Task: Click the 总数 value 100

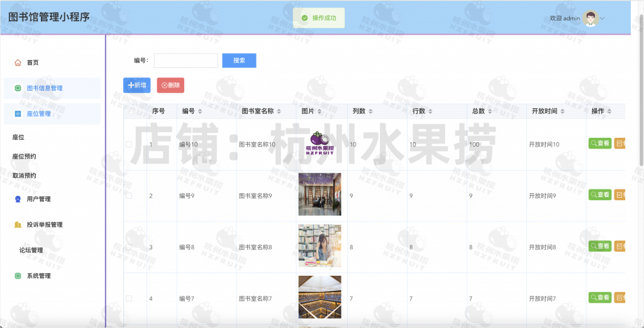Action: (x=474, y=145)
